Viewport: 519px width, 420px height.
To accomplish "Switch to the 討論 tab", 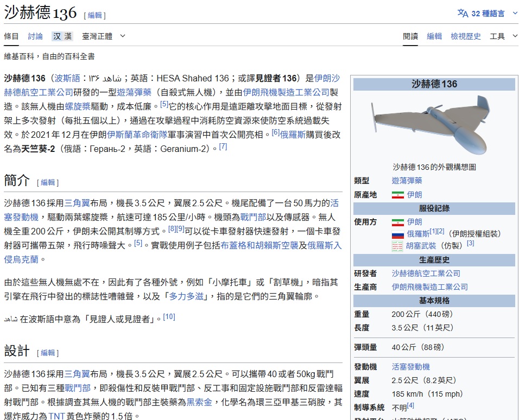I will [x=35, y=36].
